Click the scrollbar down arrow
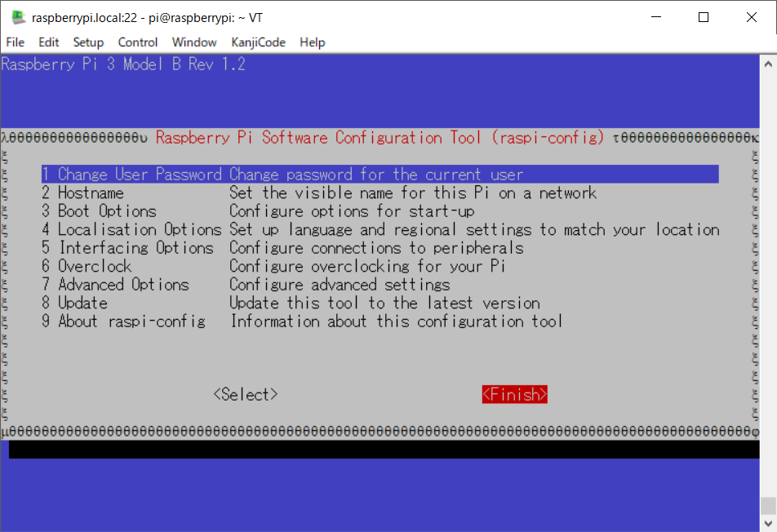Image resolution: width=777 pixels, height=532 pixels. pos(768,524)
